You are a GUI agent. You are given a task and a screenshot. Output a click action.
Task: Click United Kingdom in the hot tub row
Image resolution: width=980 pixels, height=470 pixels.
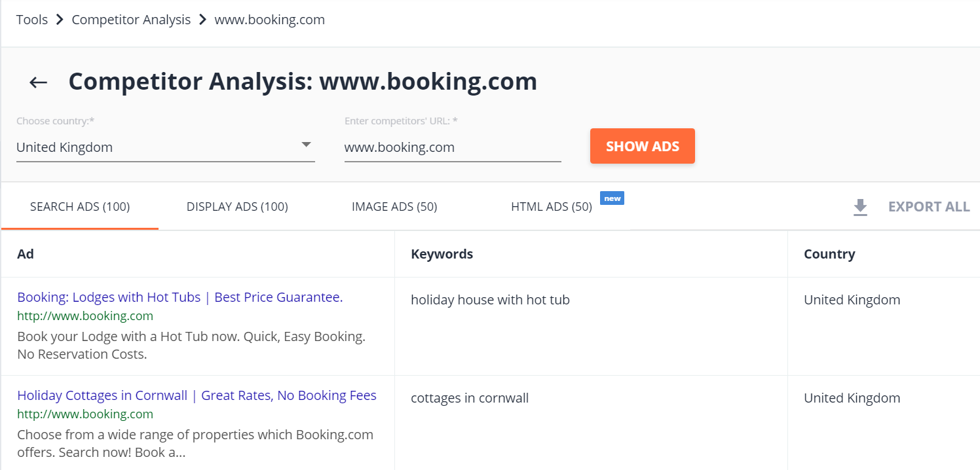tap(852, 300)
